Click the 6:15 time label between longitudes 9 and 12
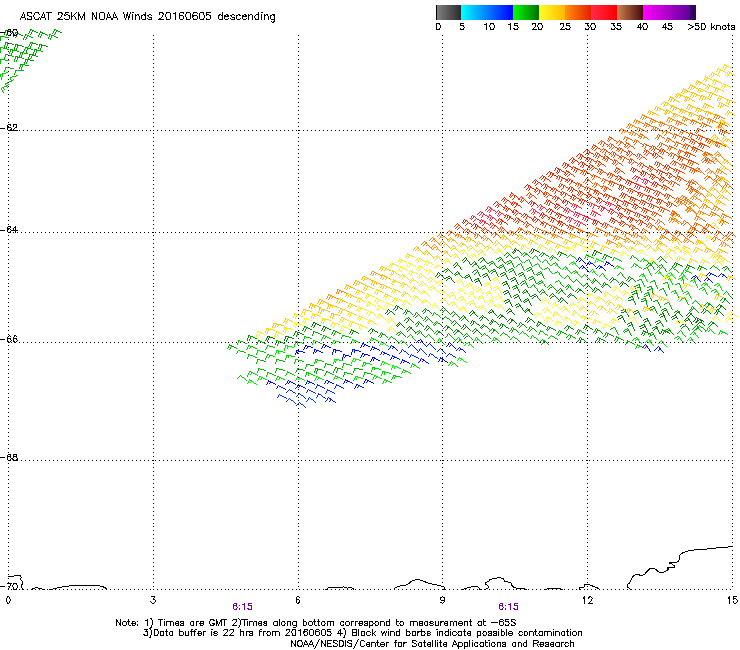Screen dimensions: 740x650 (508, 607)
